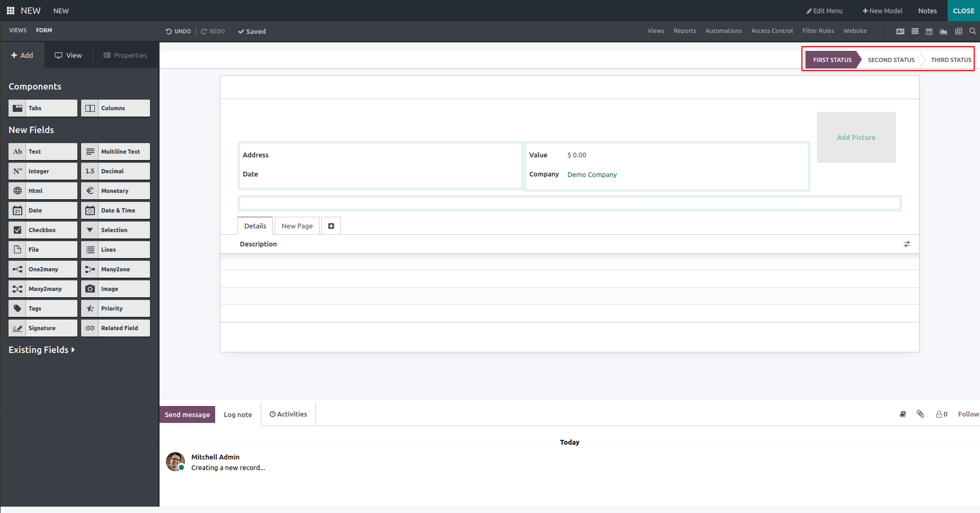Pick the Many2one field component

point(116,269)
